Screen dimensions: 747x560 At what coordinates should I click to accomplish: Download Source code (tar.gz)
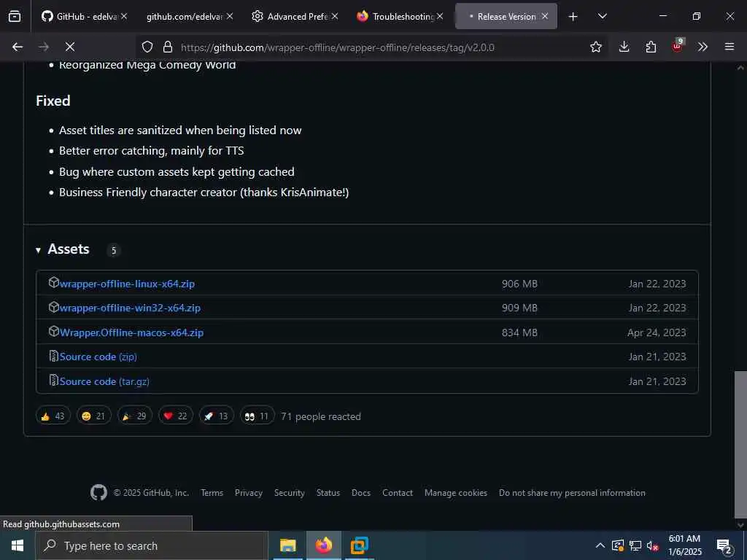tap(104, 381)
